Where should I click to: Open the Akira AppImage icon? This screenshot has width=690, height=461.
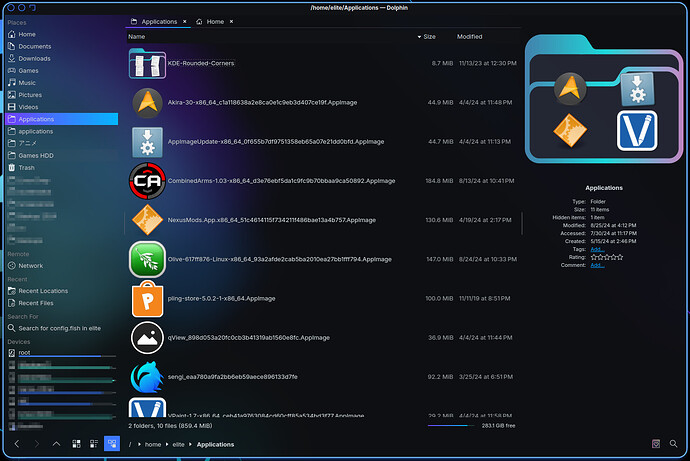tap(147, 103)
